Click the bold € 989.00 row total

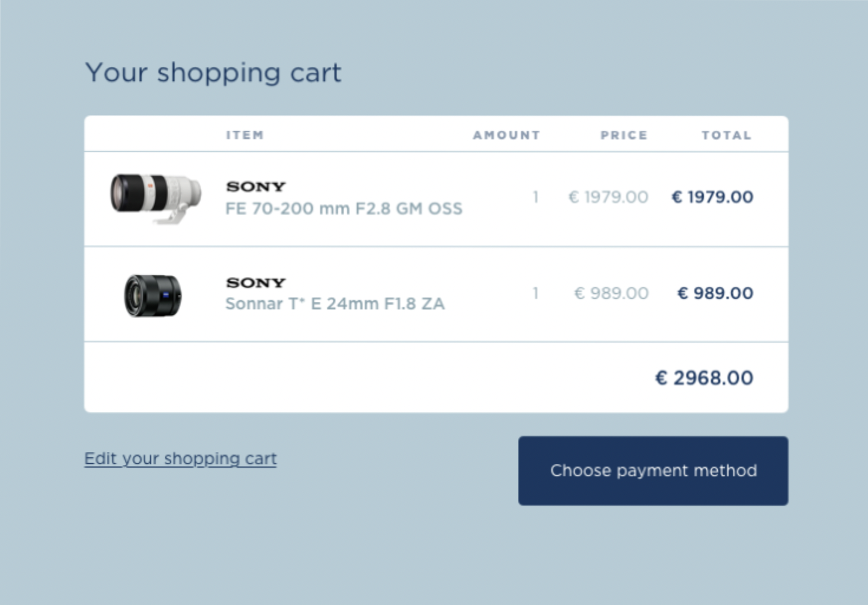coord(715,293)
